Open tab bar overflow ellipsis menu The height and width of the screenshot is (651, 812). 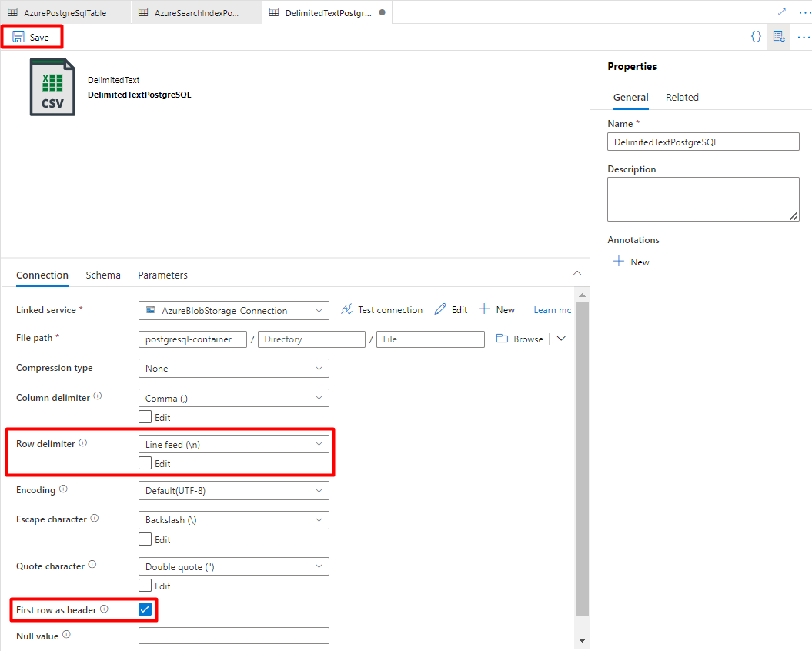click(804, 12)
